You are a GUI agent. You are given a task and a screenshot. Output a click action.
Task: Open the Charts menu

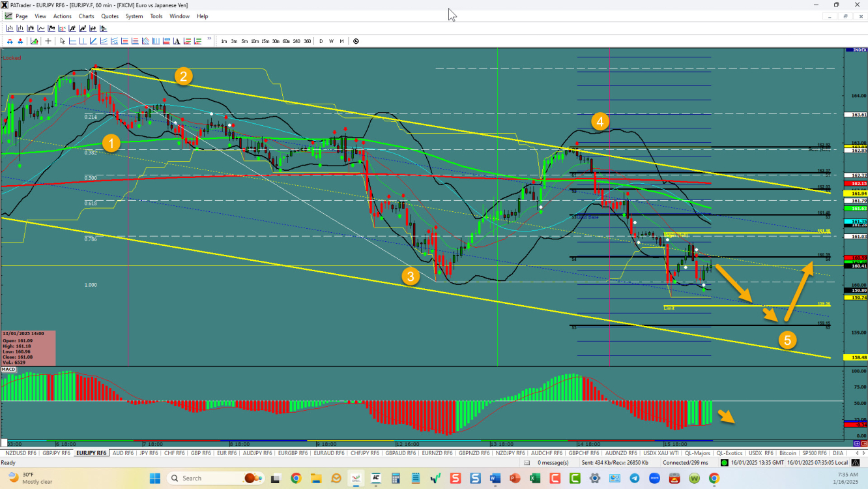86,16
